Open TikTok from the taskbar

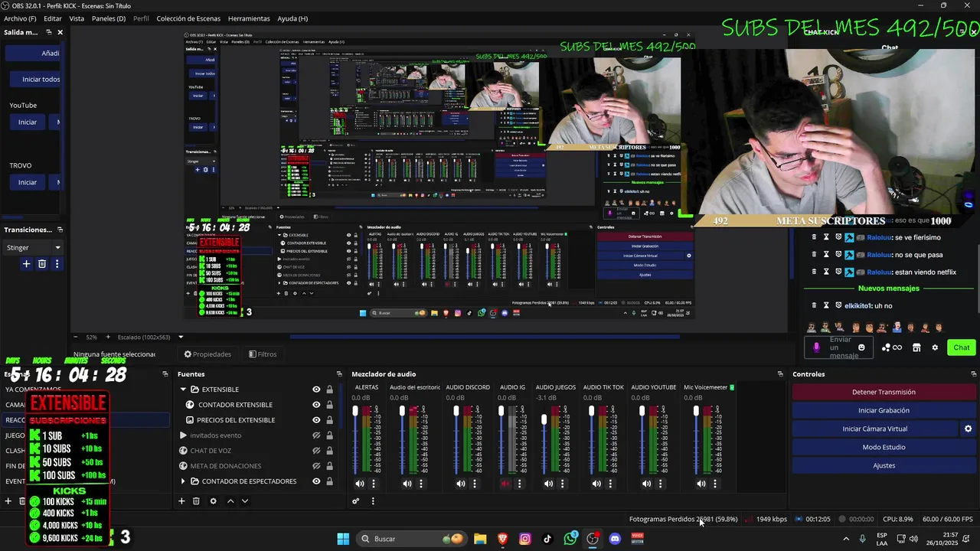547,539
